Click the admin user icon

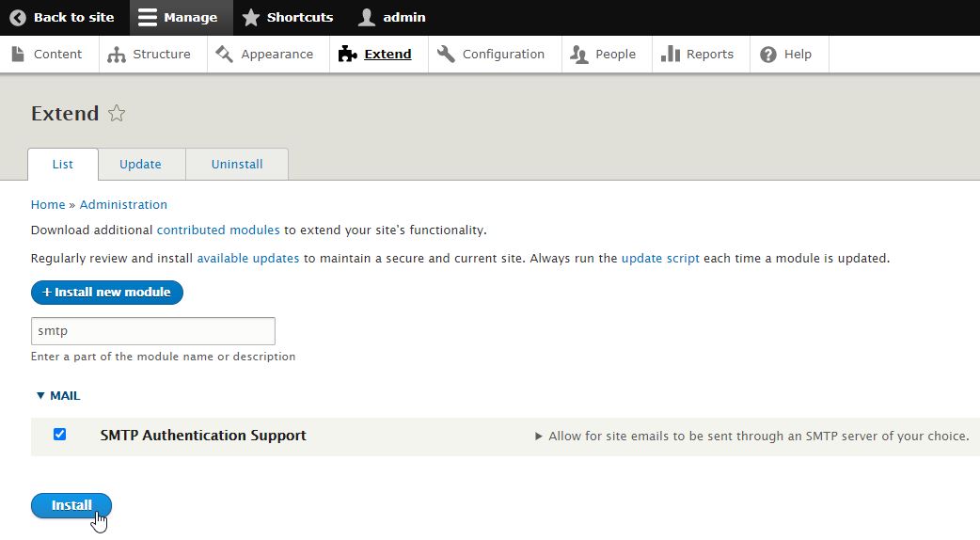pos(368,18)
